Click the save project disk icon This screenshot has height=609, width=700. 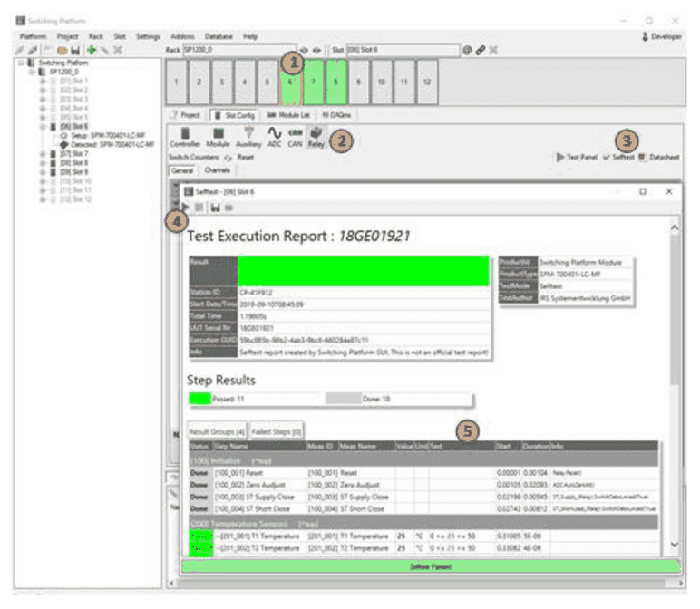(x=75, y=51)
